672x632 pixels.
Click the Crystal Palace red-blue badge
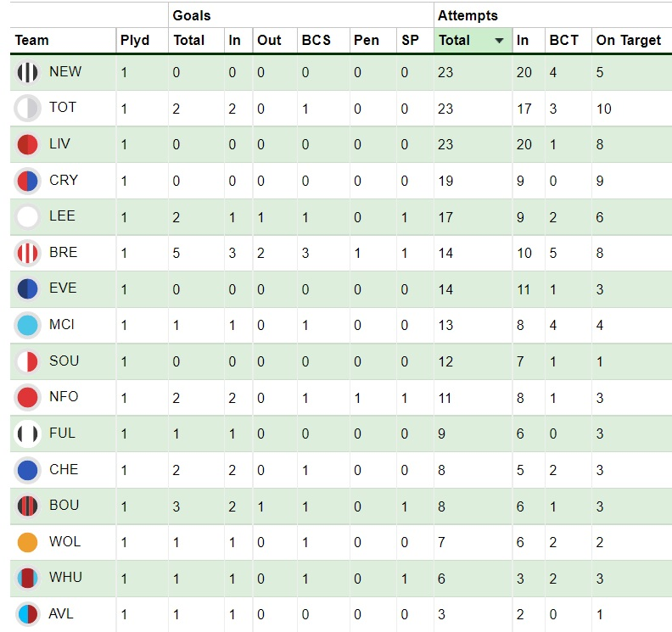[x=27, y=181]
